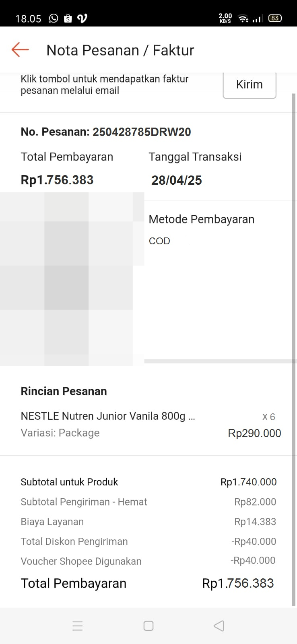Tap order number 250428785DRW20
The width and height of the screenshot is (297, 644).
142,132
